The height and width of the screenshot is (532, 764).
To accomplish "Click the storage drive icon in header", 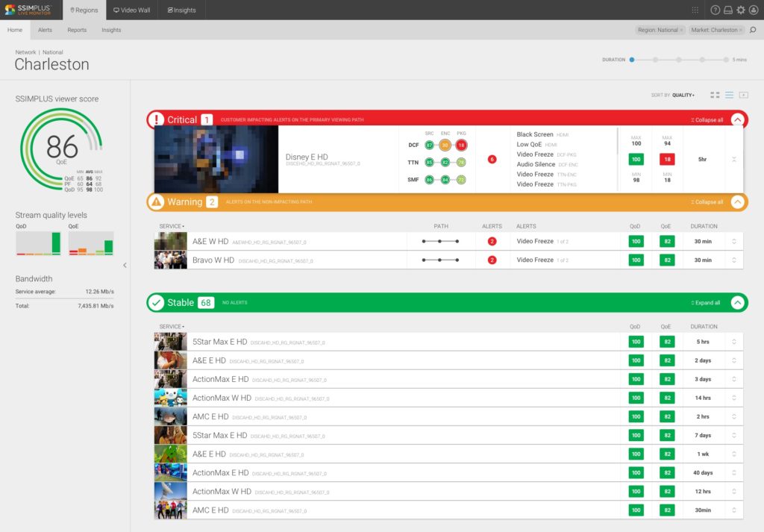I will [x=728, y=10].
